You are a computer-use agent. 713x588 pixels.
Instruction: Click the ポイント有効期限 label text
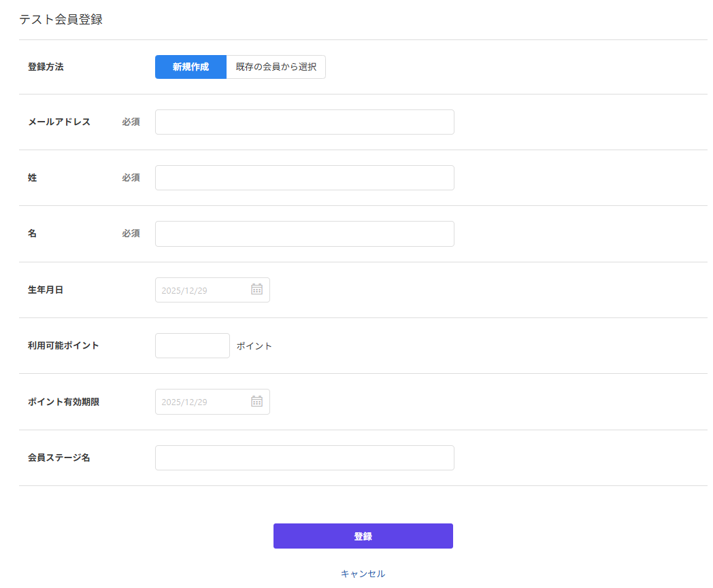coord(63,402)
